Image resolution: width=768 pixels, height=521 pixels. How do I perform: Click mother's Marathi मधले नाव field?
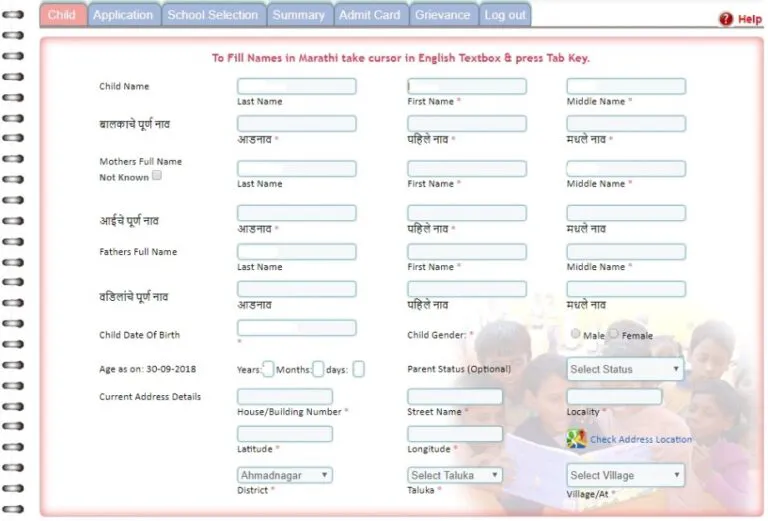(626, 213)
